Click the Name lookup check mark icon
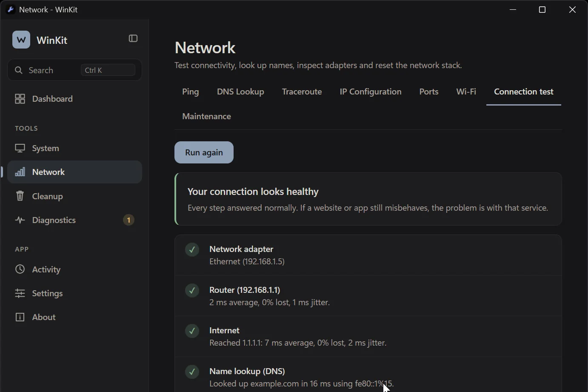588x392 pixels. 192,372
